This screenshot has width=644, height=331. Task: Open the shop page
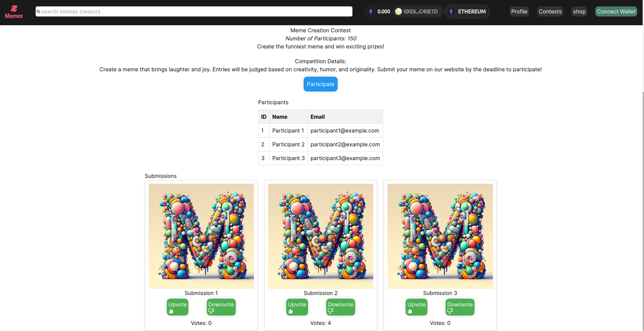click(x=579, y=11)
